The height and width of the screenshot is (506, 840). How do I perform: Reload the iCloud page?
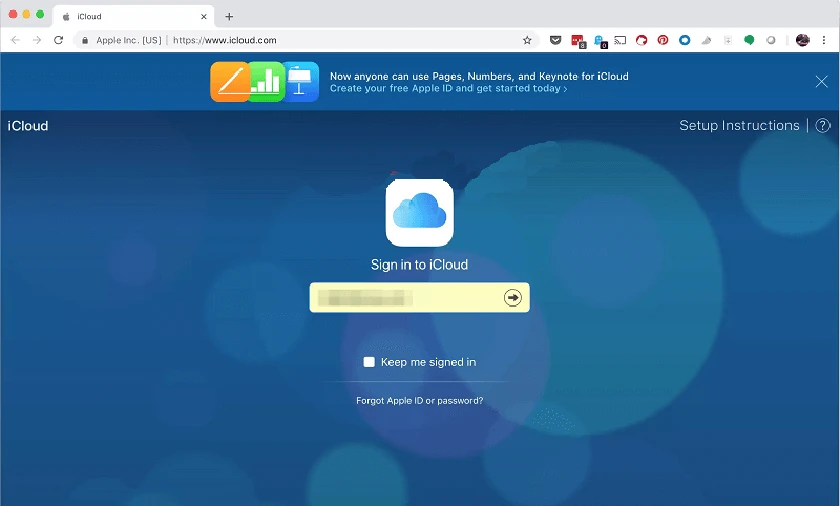[58, 40]
